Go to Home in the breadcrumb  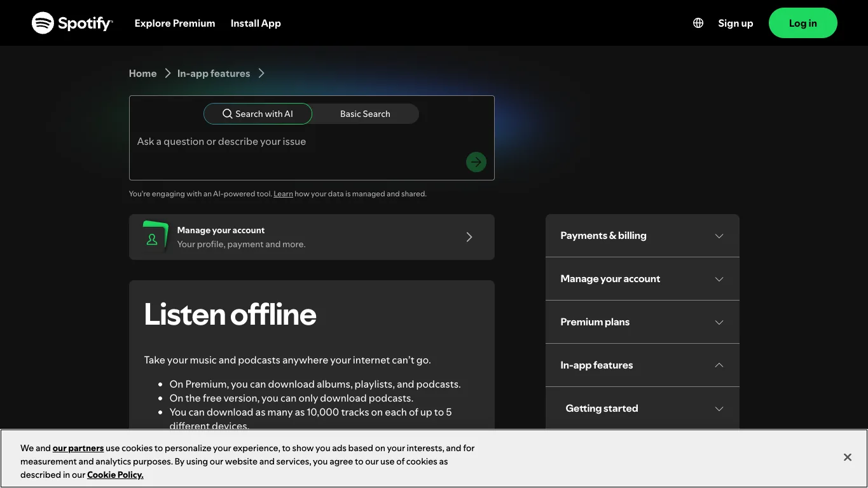(x=142, y=73)
